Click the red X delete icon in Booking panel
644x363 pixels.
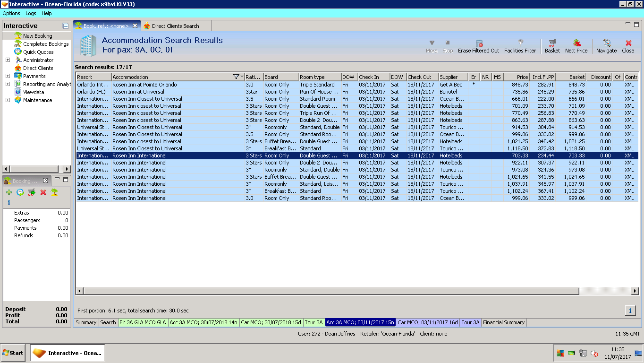point(43,192)
